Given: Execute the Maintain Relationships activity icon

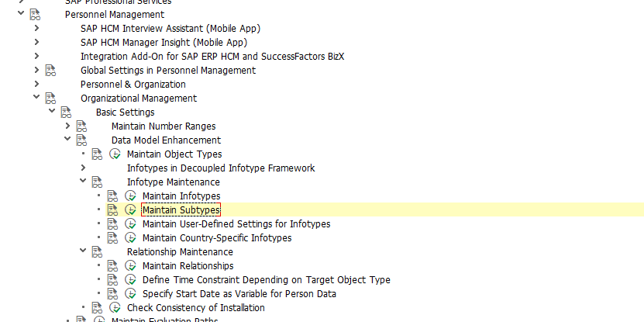Looking at the screenshot, I should pos(131,266).
